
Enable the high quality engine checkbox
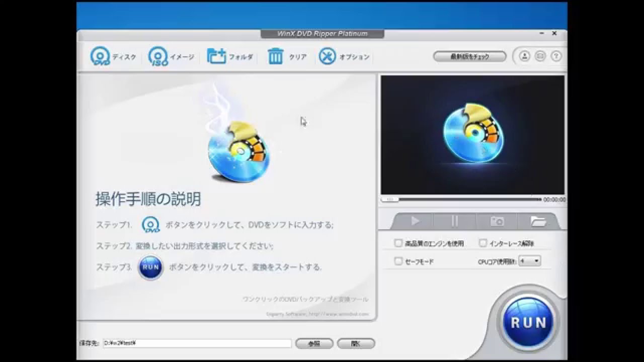tap(398, 243)
